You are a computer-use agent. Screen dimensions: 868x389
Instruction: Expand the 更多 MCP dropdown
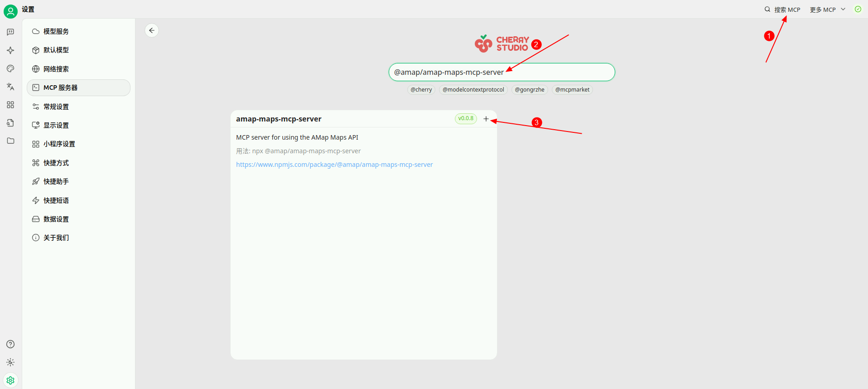[x=828, y=10]
